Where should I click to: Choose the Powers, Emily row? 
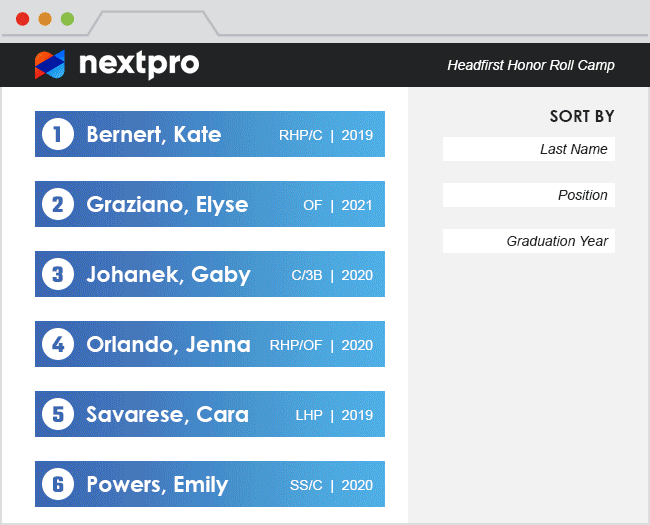click(210, 484)
